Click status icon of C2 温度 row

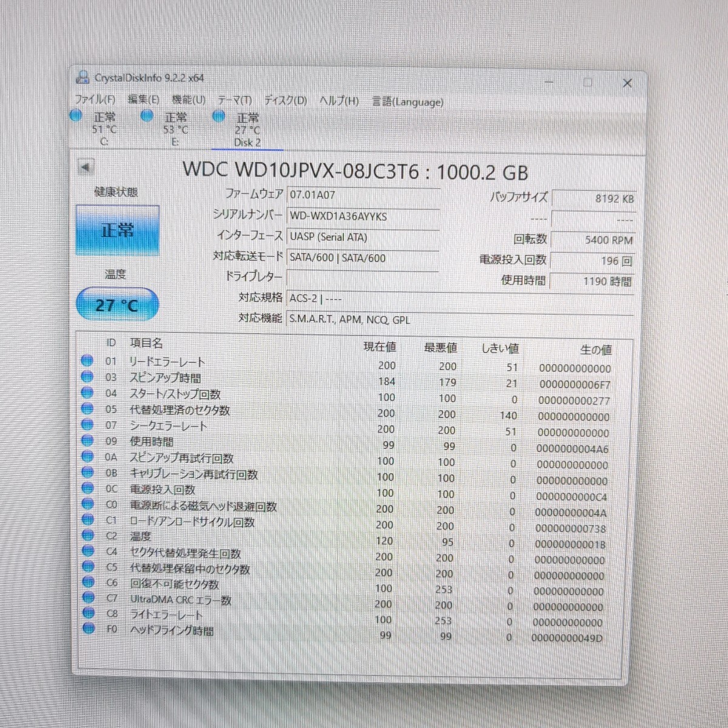coord(88,535)
